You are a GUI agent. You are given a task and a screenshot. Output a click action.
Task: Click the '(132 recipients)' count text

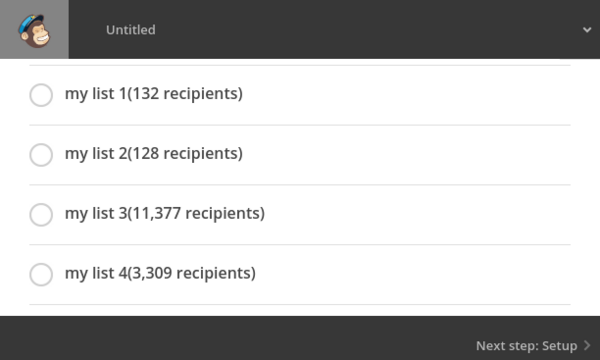[185, 94]
